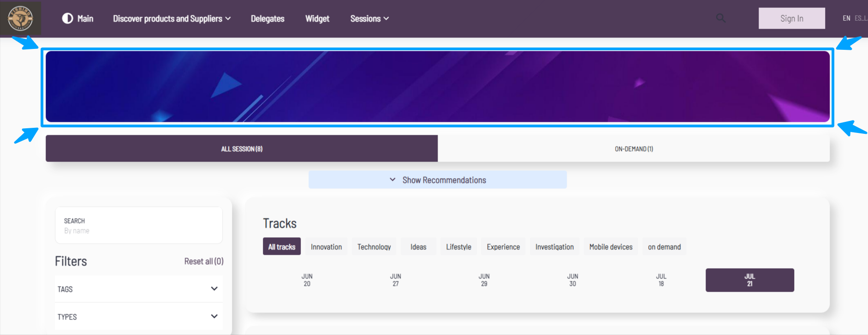This screenshot has height=335, width=868.
Task: Open the Widget menu item
Action: (317, 18)
